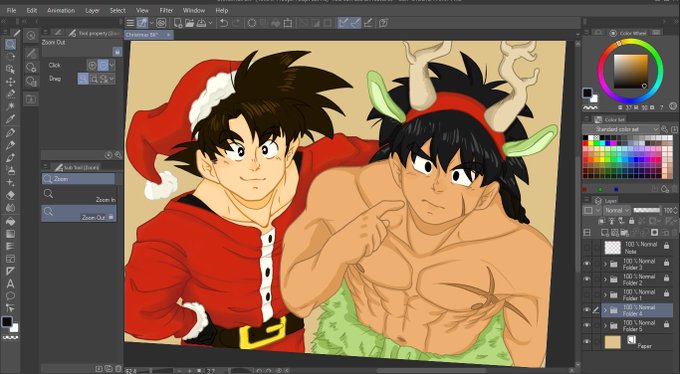Screen dimensions: 680x374
Task: Toggle the lock icon in Tool property panel
Action: 117,52
